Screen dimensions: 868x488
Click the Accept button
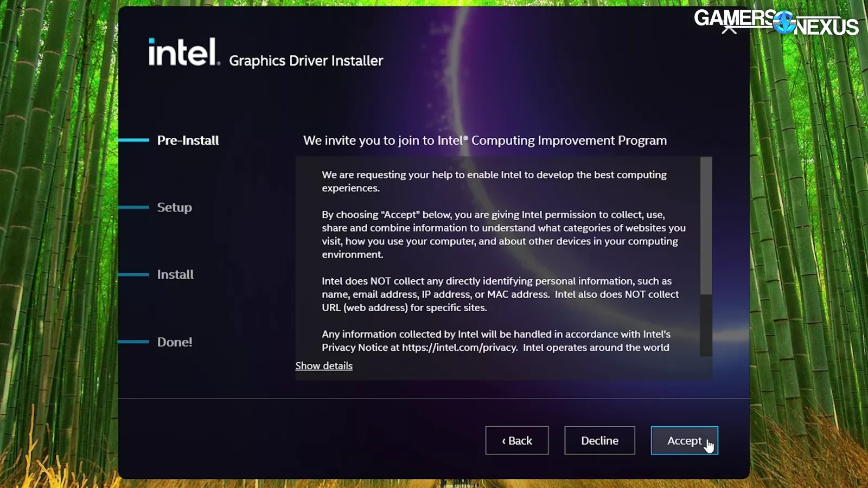(684, 440)
